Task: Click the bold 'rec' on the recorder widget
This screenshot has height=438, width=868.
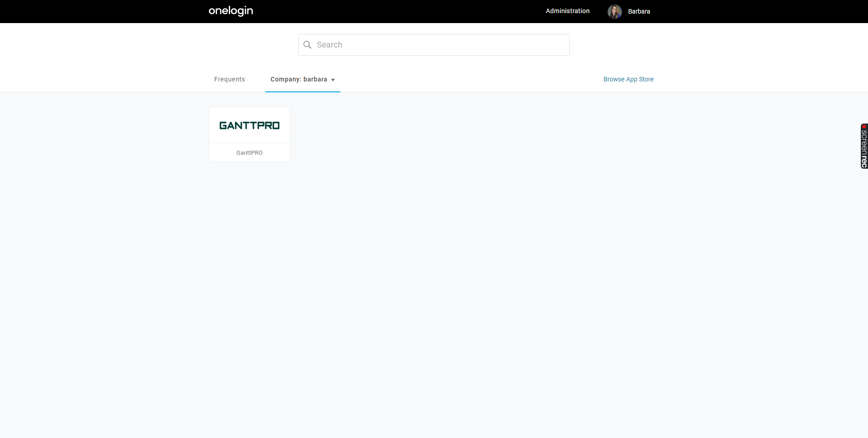Action: pos(864,162)
